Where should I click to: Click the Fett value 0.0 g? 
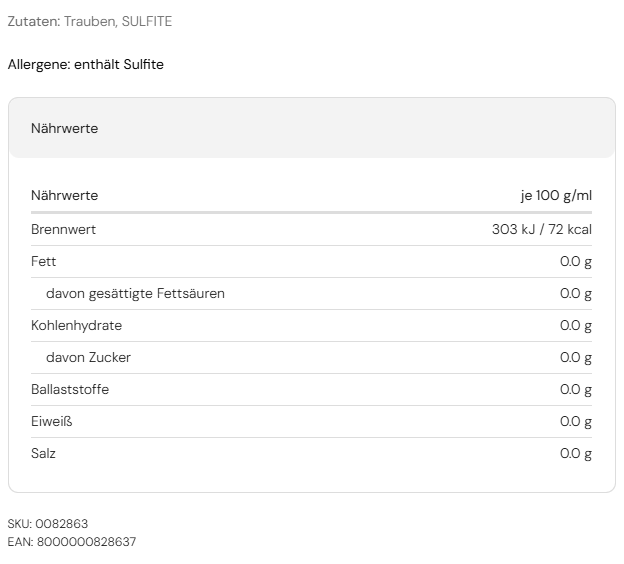(576, 261)
